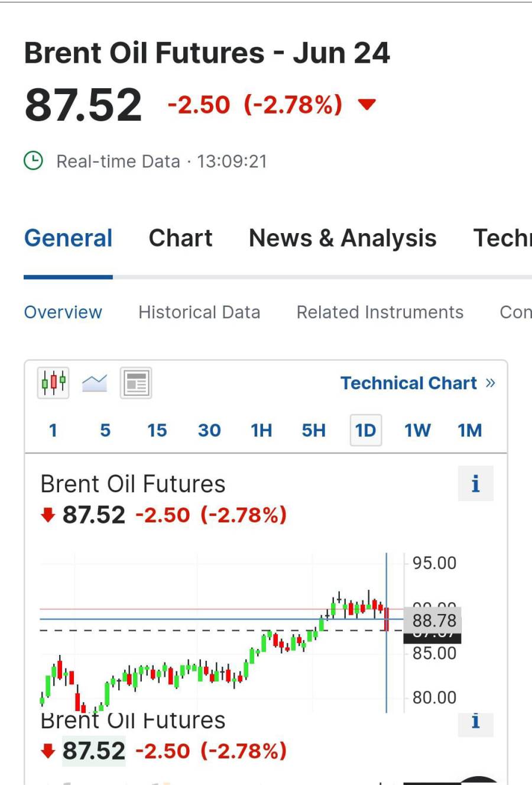Open the news layout chart icon
Screen dimensions: 532x785
(x=136, y=383)
